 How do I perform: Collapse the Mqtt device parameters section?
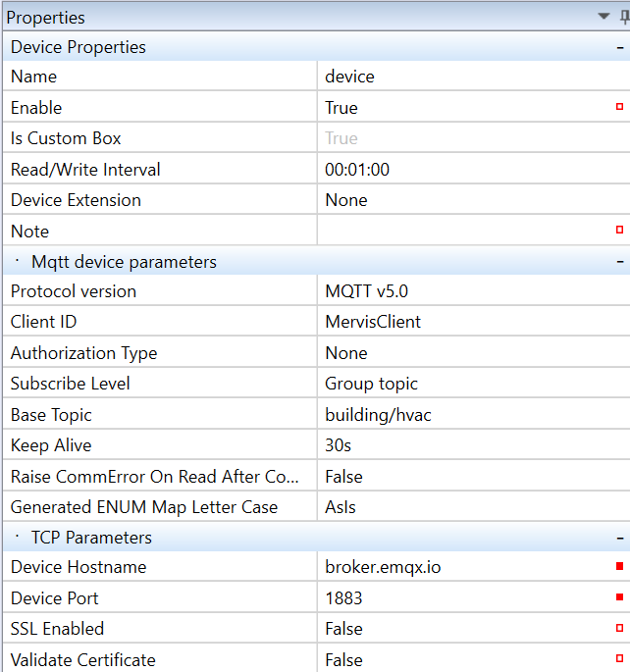(619, 262)
